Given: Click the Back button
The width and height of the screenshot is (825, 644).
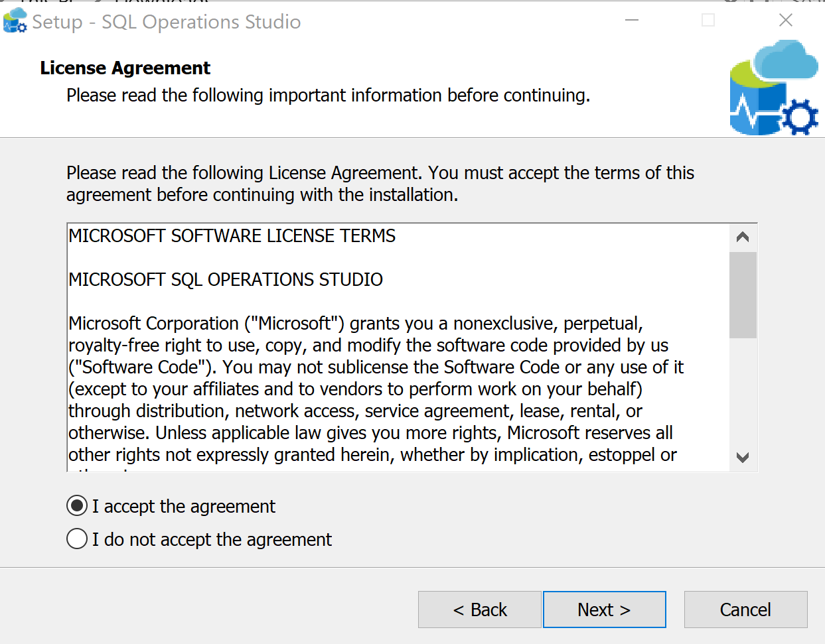Looking at the screenshot, I should (x=479, y=610).
